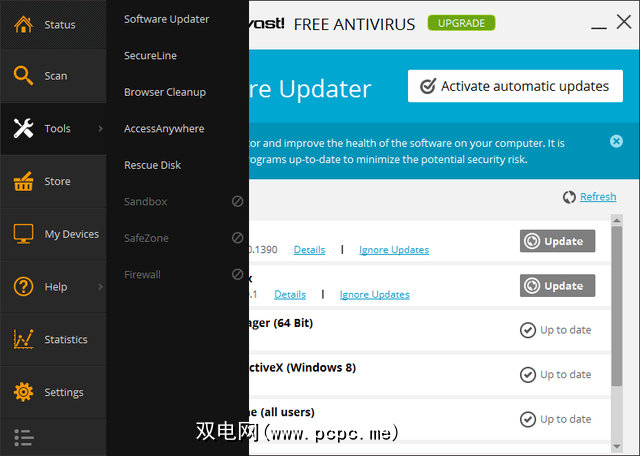The width and height of the screenshot is (640, 456).
Task: Click the Settings label in sidebar
Action: (x=64, y=392)
